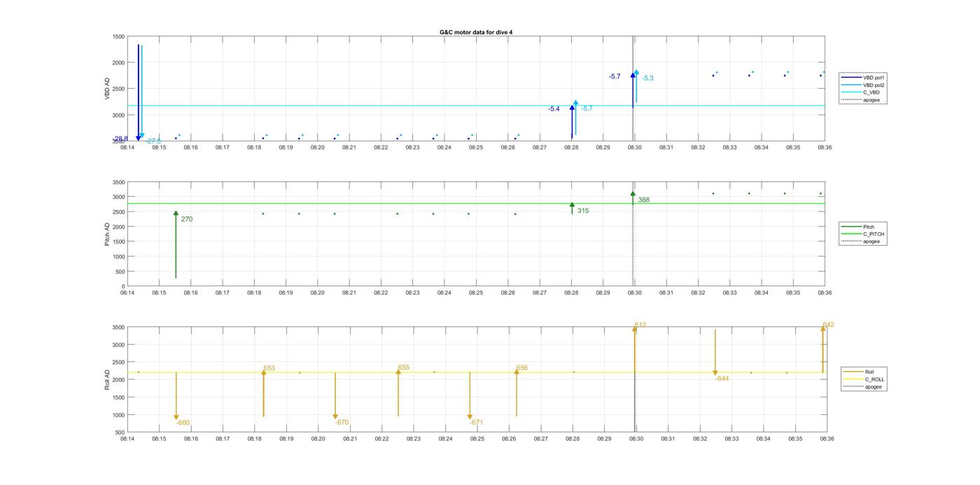Click the '315' pitch data label

583,211
